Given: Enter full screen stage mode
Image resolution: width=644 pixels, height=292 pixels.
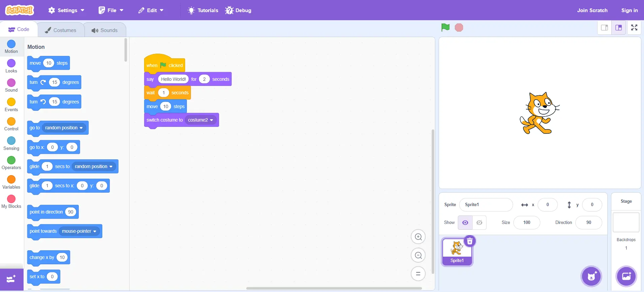Looking at the screenshot, I should point(634,28).
